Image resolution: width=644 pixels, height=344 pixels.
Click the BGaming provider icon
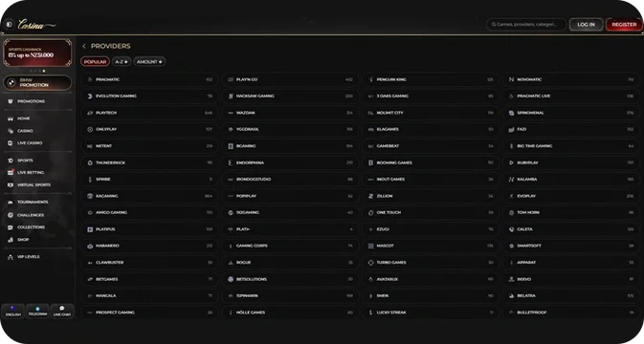231,146
